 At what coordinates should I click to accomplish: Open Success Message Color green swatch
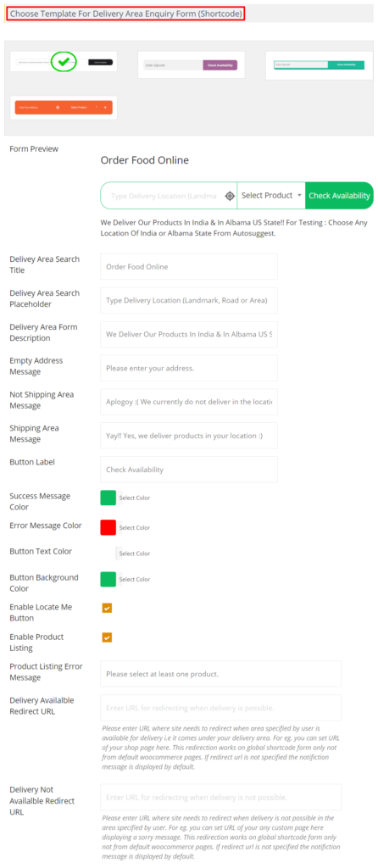[x=108, y=498]
